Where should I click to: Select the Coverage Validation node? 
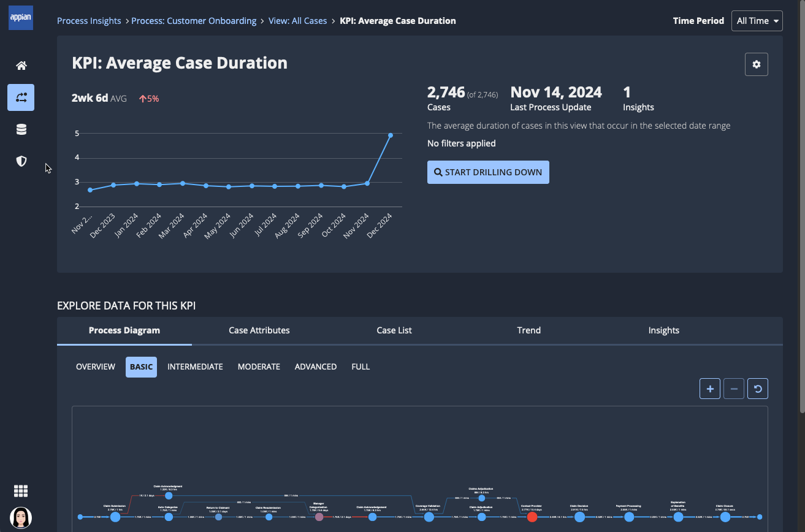click(x=429, y=517)
